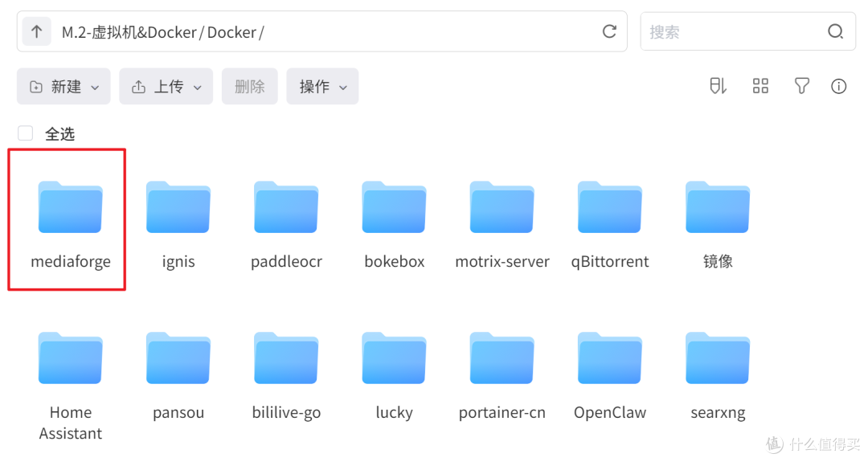Screen dimensions: 868x462
Task: Open the 镜像 folder icon
Action: pos(718,207)
